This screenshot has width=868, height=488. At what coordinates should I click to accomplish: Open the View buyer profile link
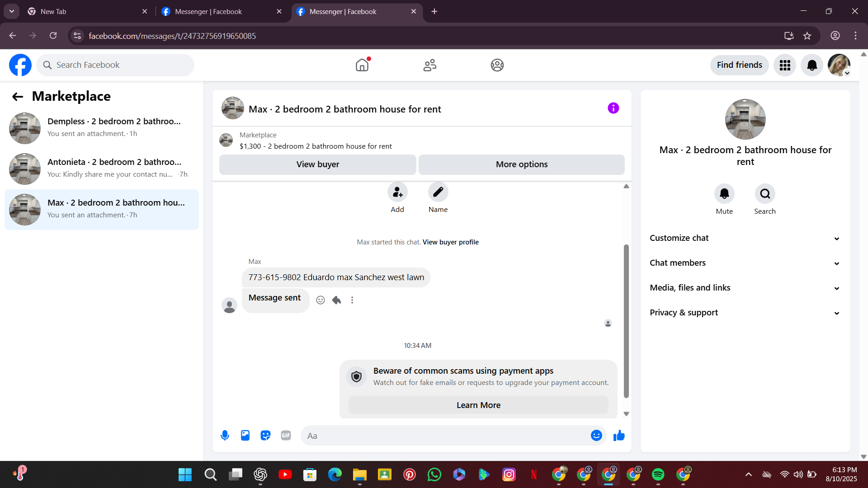point(450,242)
